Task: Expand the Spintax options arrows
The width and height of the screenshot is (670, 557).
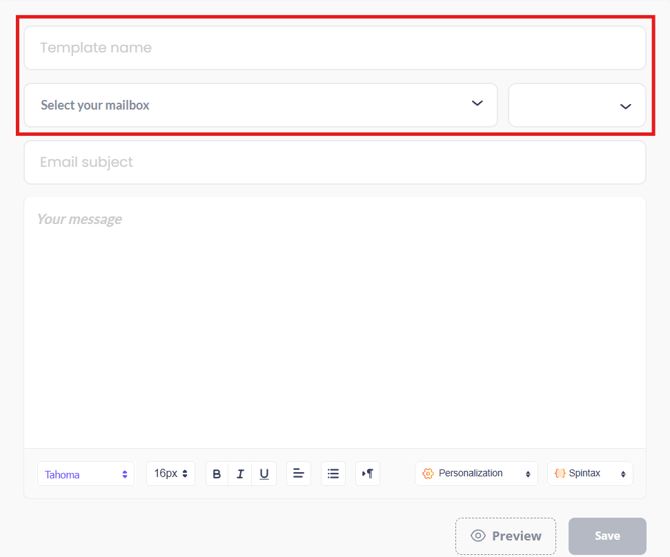Action: tap(623, 474)
